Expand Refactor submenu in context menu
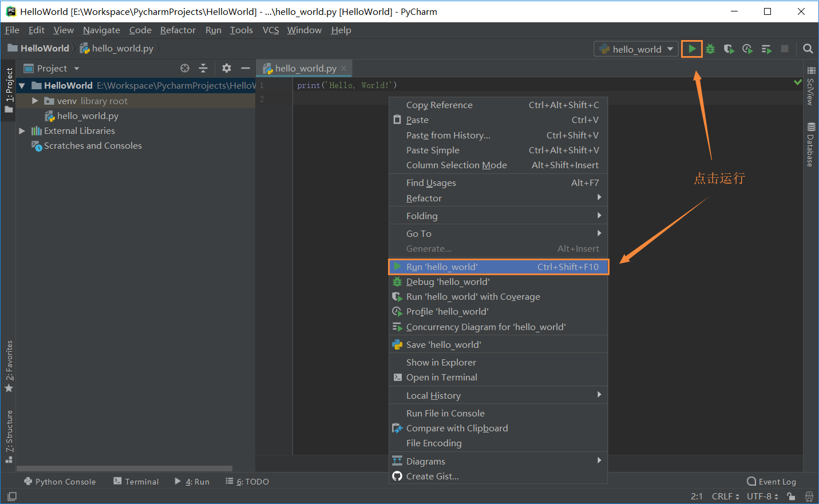 point(498,198)
